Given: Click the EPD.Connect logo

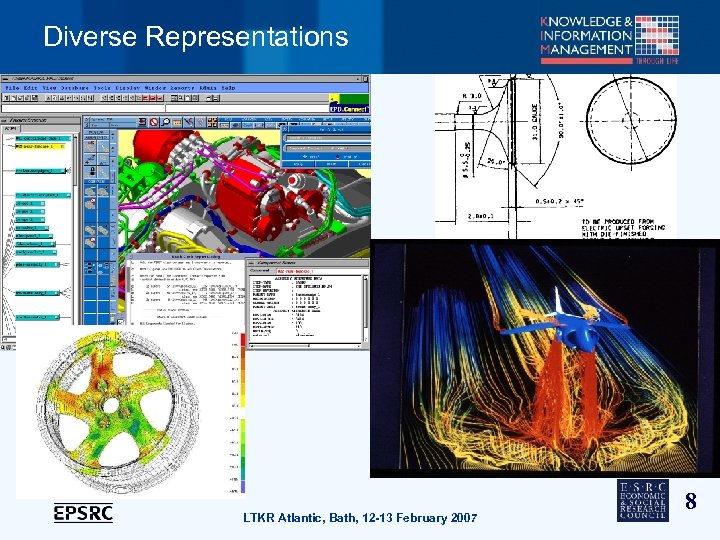Looking at the screenshot, I should click(349, 104).
